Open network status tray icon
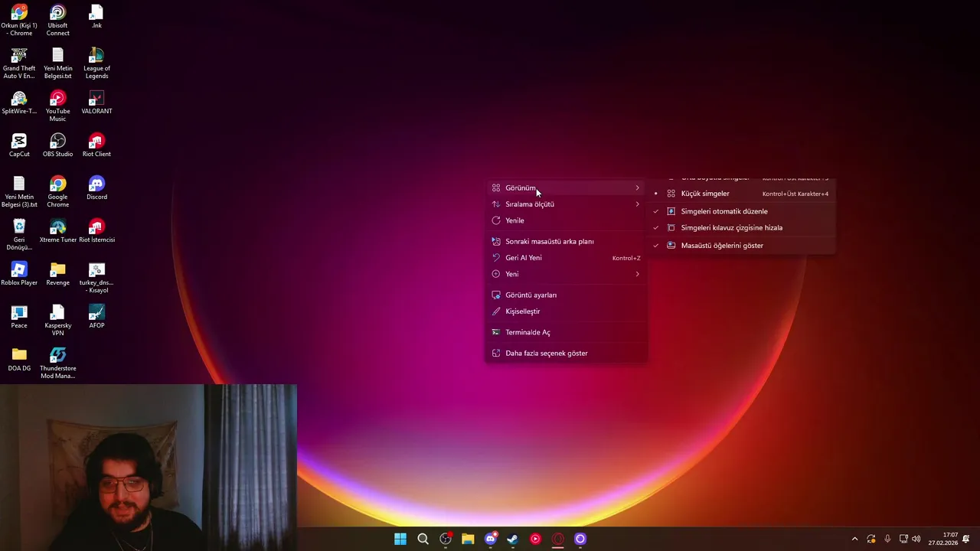 click(x=903, y=539)
